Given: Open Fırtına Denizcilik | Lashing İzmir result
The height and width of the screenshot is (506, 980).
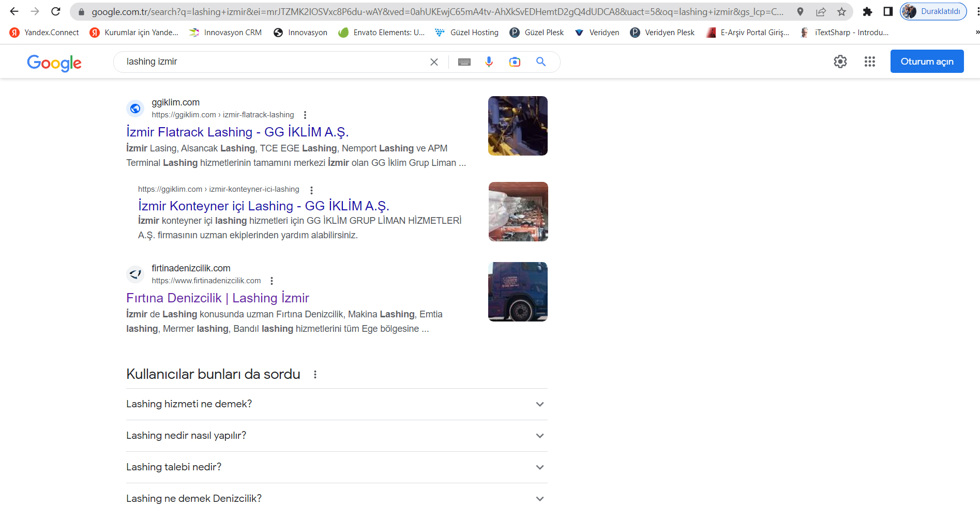Looking at the screenshot, I should click(x=218, y=298).
